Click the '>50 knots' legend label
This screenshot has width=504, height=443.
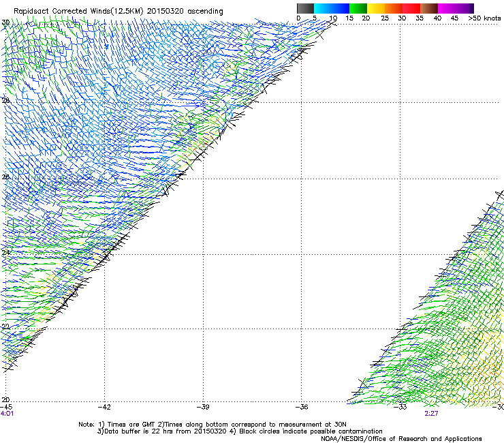(x=484, y=18)
